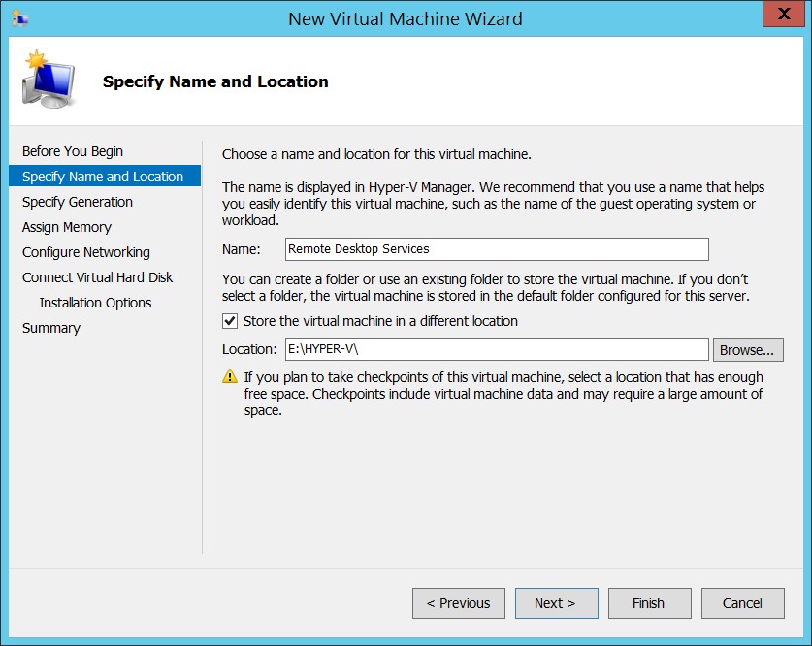Click the virtual machine monitor icon in header
This screenshot has width=812, height=646.
coord(49,80)
